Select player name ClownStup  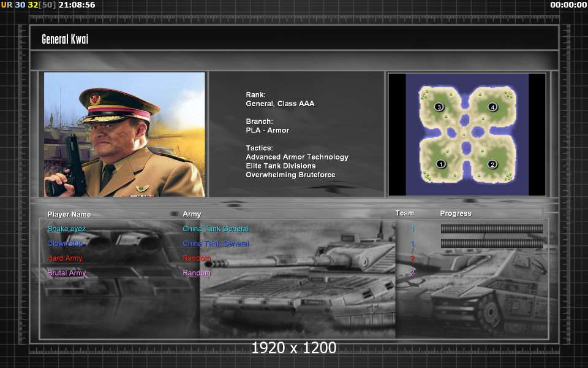(65, 243)
